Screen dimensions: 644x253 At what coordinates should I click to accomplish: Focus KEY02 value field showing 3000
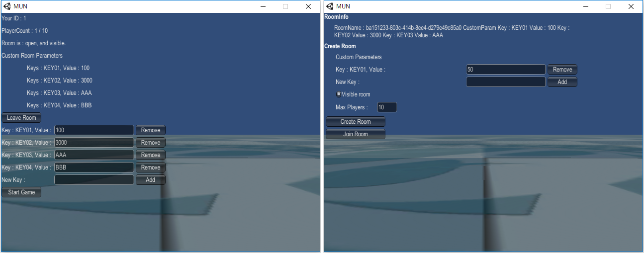94,143
